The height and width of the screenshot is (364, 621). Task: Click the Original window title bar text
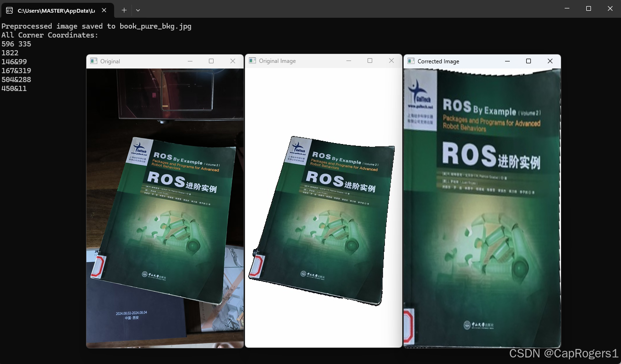[110, 61]
